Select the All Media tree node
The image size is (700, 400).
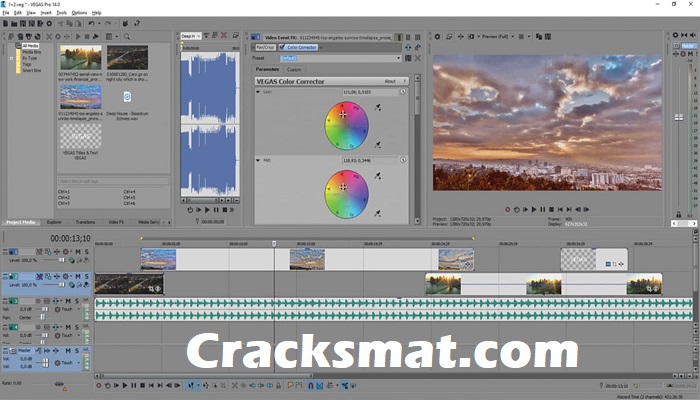tap(30, 46)
